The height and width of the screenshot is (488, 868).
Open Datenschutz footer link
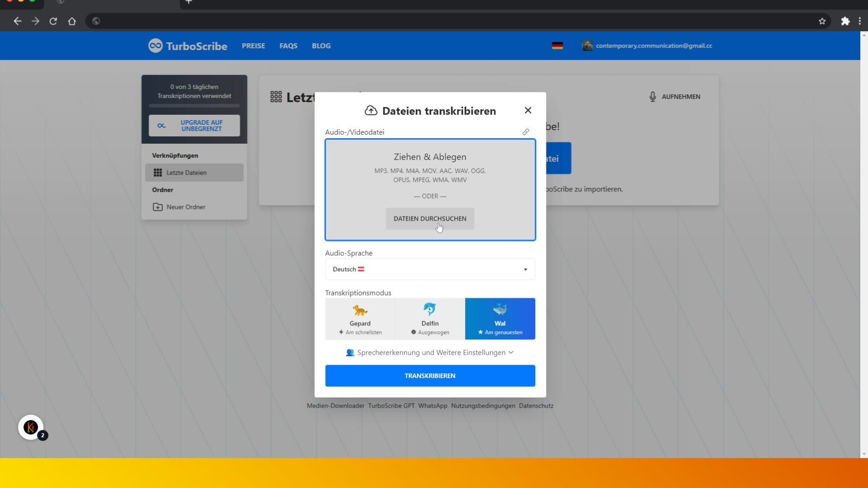(x=536, y=406)
